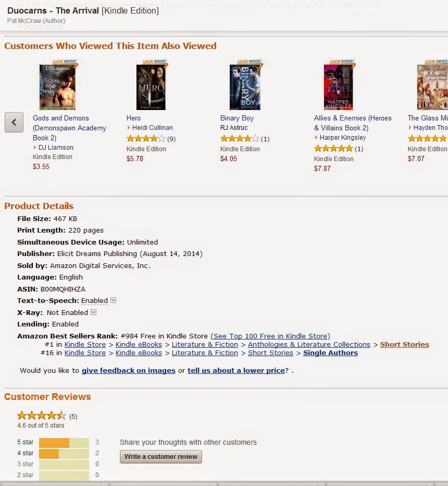Open See Top 100 Free in Kindle Store
The width and height of the screenshot is (448, 486).
[270, 336]
